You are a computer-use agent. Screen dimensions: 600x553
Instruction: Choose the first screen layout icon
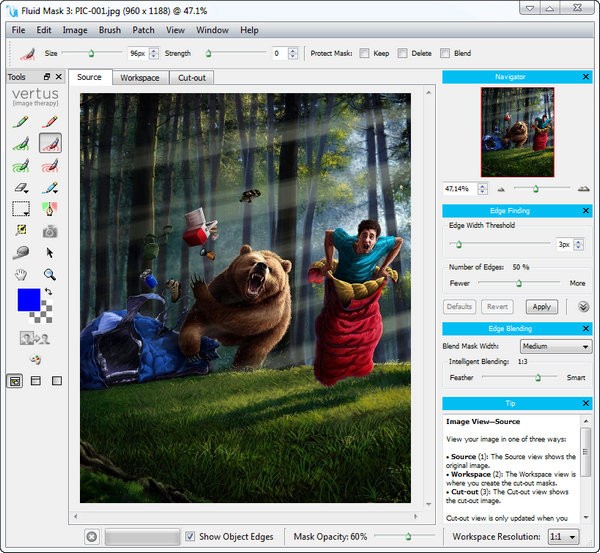[x=15, y=381]
